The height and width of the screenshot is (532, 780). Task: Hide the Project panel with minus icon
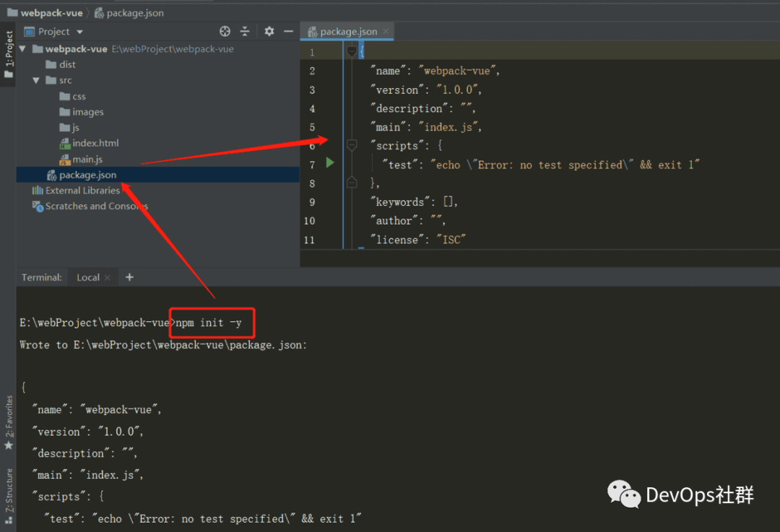[x=288, y=31]
